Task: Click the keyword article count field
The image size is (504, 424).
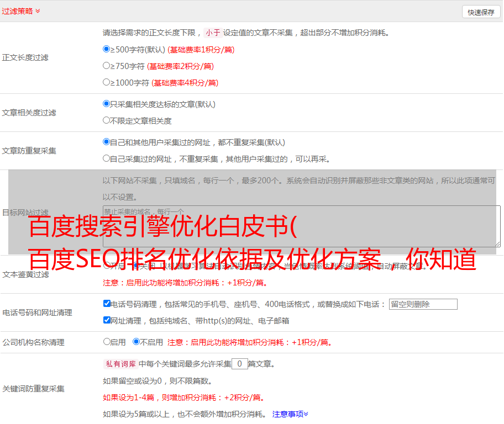Action: click(x=239, y=364)
